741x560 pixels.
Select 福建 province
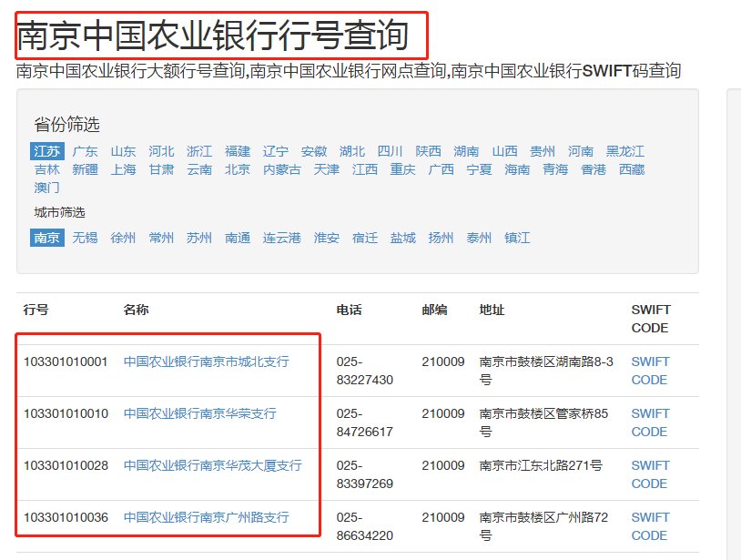[x=238, y=151]
